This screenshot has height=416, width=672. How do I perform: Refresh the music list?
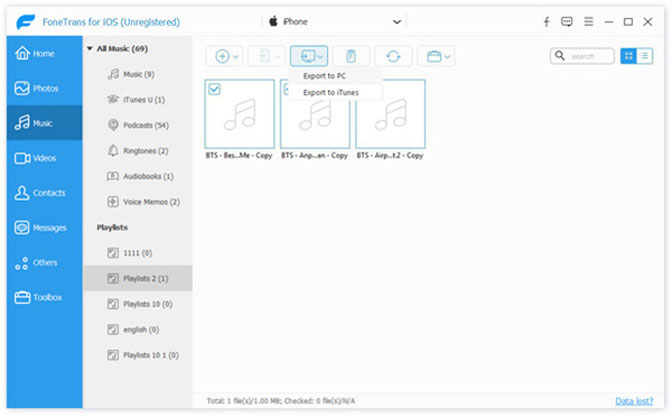(393, 56)
